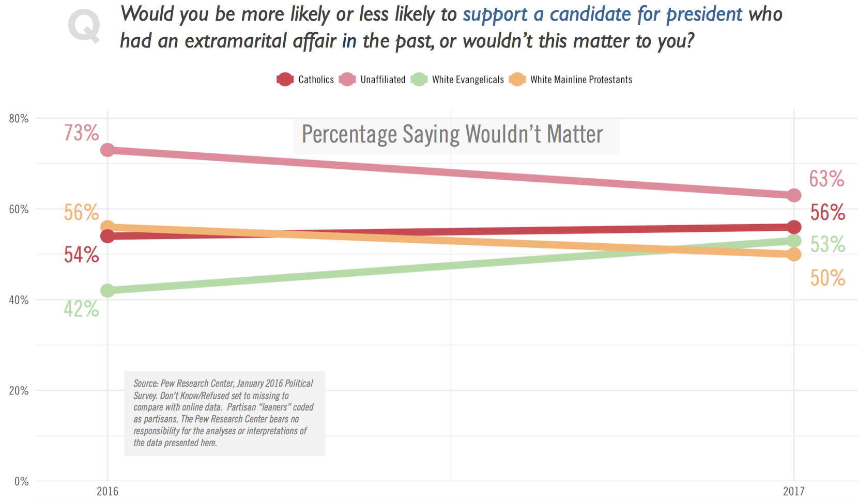Click the 2017 x-axis label
Screen dimensions: 858x504
(x=794, y=491)
